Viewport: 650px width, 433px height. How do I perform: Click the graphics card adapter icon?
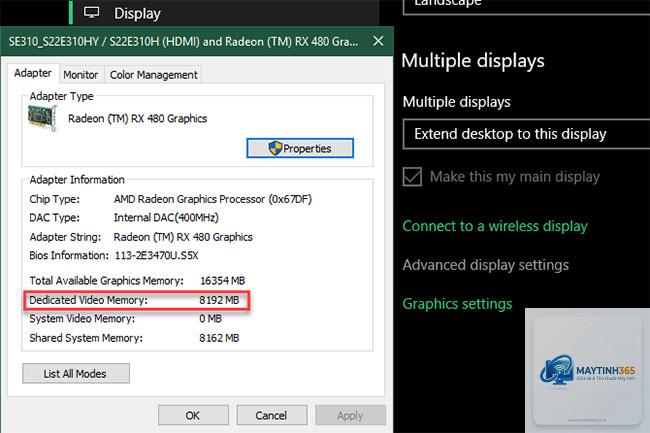point(42,118)
